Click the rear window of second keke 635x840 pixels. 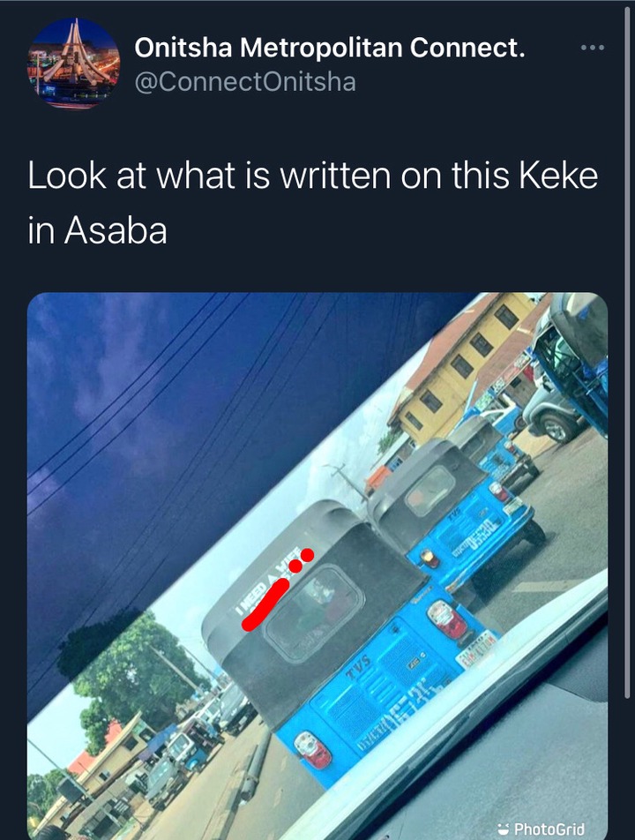point(430,491)
